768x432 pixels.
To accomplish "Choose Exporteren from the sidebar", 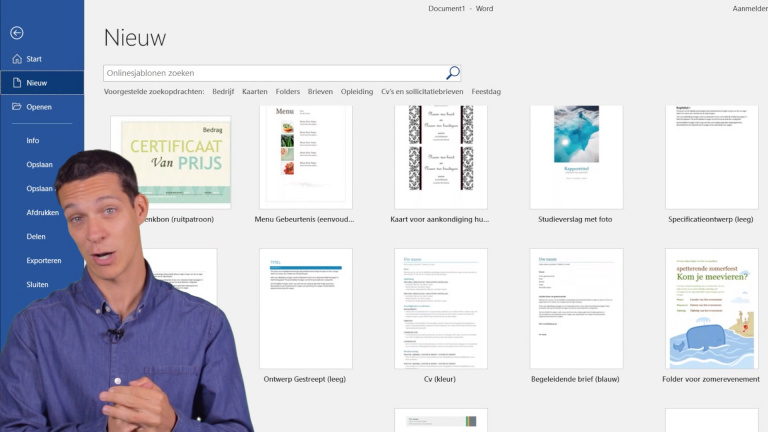I will (44, 261).
